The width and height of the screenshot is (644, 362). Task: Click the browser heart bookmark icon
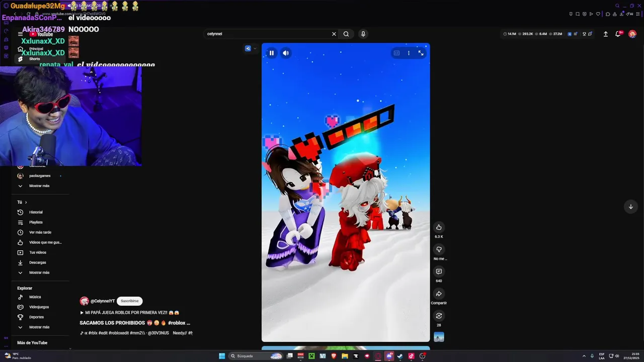(598, 14)
